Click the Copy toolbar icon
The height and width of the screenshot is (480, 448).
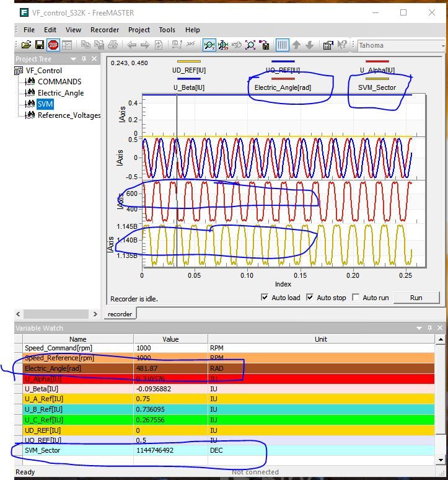click(x=86, y=45)
